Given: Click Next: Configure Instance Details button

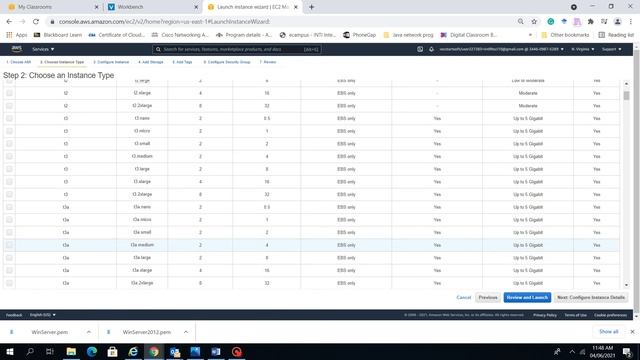Looking at the screenshot, I should (x=591, y=297).
